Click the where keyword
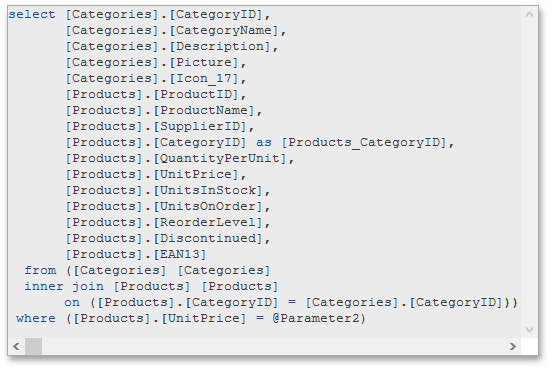This screenshot has height=371, width=552. tap(36, 319)
